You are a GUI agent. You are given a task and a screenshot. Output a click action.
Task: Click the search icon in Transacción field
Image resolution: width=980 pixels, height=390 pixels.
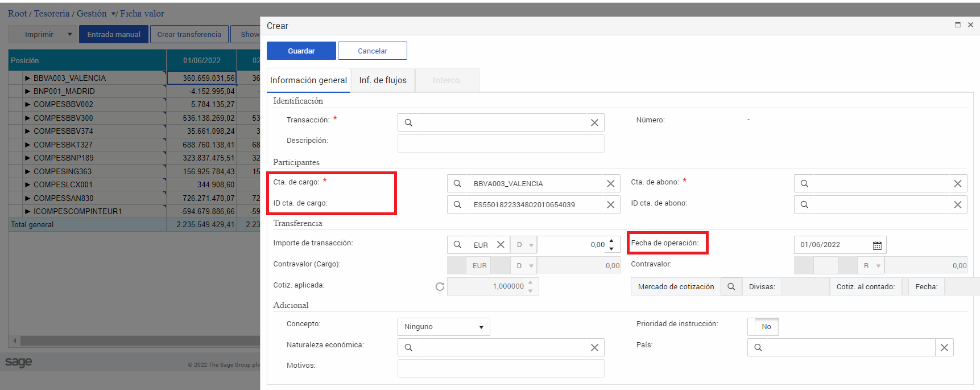408,122
